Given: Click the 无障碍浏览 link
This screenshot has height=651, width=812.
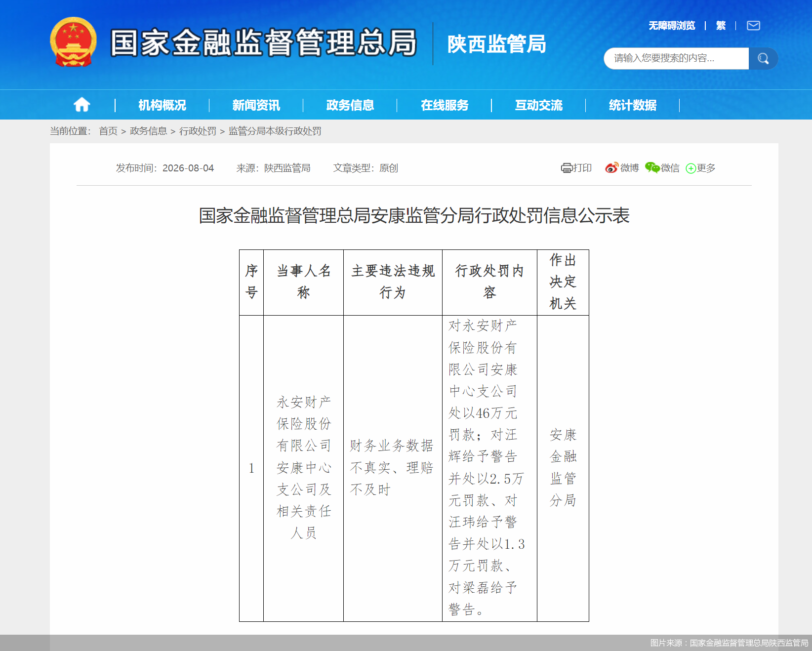Looking at the screenshot, I should click(672, 26).
